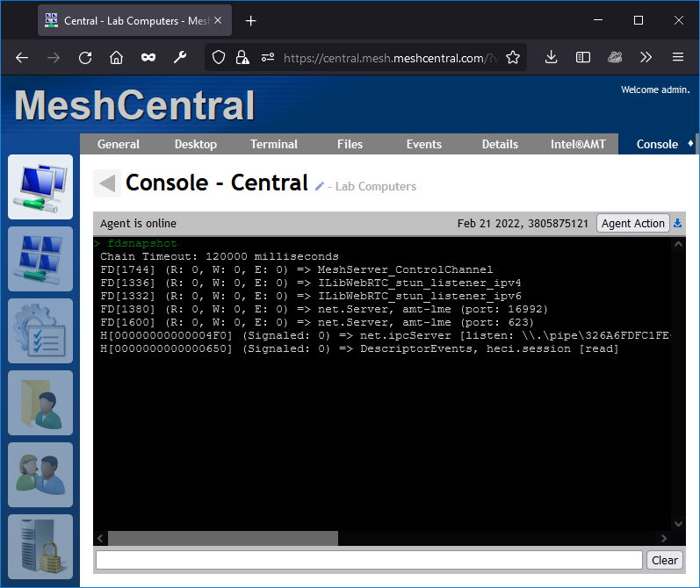Click the gray back arrow beside Console title
700x588 pixels.
point(107,183)
